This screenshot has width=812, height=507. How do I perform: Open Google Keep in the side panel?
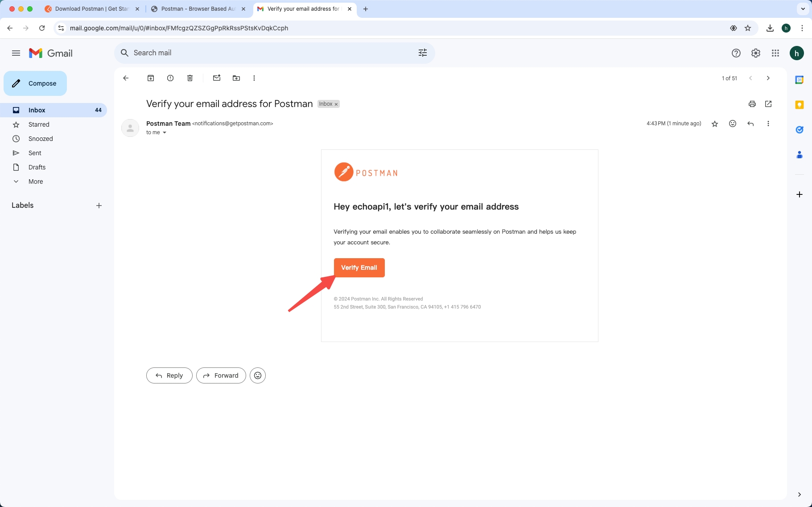pyautogui.click(x=800, y=104)
